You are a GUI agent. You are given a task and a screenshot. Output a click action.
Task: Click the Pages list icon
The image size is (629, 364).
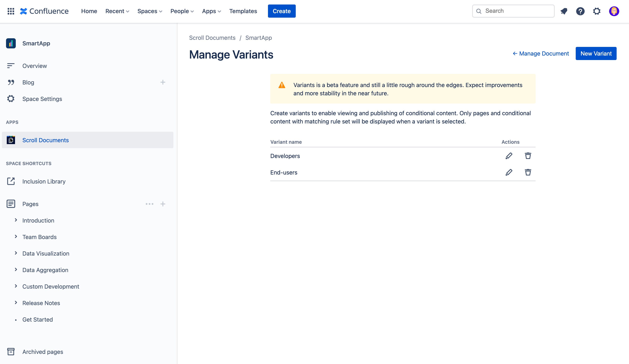coord(11,204)
